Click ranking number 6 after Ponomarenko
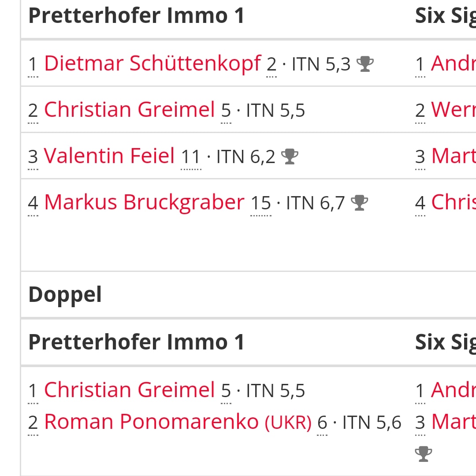Image resolution: width=476 pixels, height=476 pixels. tap(322, 423)
